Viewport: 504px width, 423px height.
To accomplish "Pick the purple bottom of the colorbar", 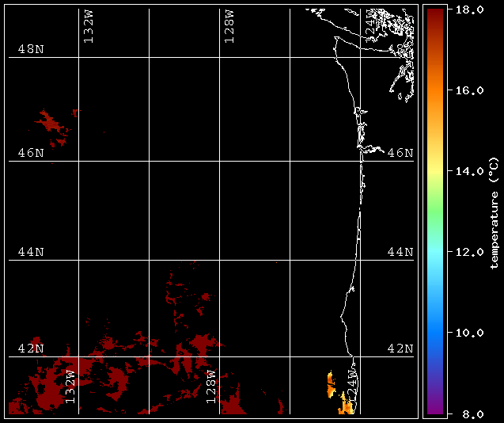I will click(x=434, y=408).
